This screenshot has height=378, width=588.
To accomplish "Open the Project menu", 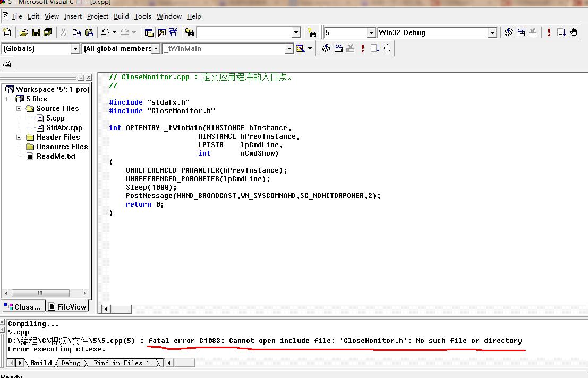I will pos(98,16).
